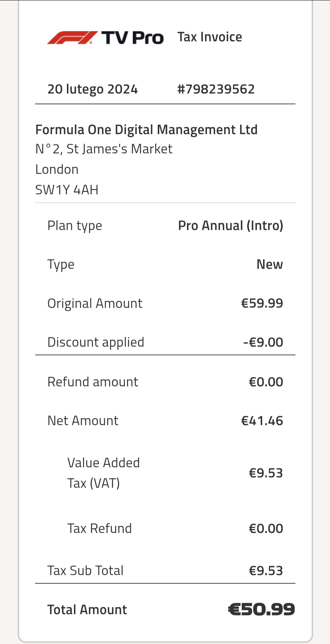The height and width of the screenshot is (644, 330).
Task: Click the Total Amount label
Action: [x=87, y=609]
